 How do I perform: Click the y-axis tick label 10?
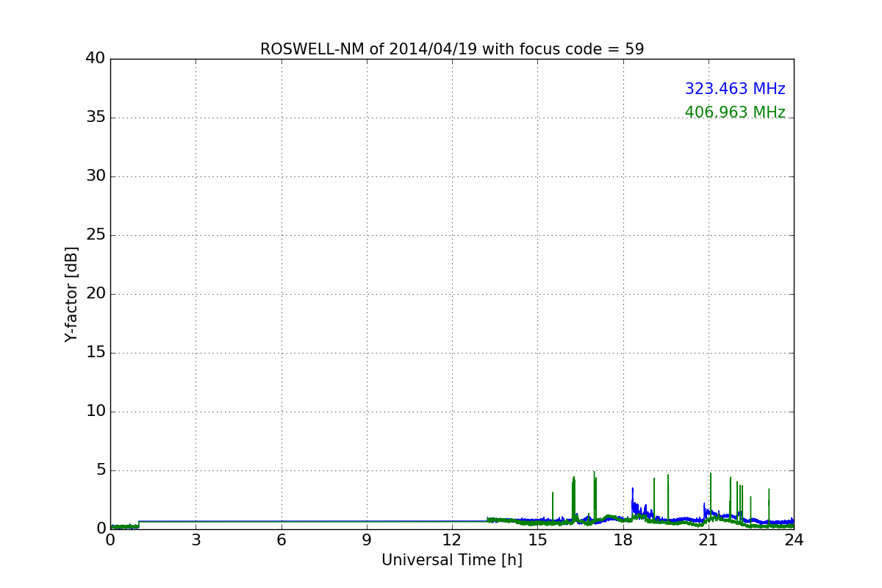[x=96, y=412]
